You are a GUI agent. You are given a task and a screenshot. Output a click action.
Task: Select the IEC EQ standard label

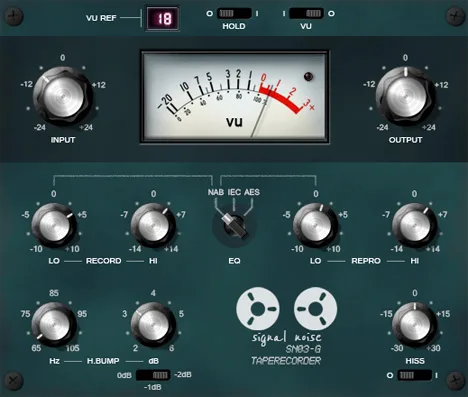coord(234,192)
